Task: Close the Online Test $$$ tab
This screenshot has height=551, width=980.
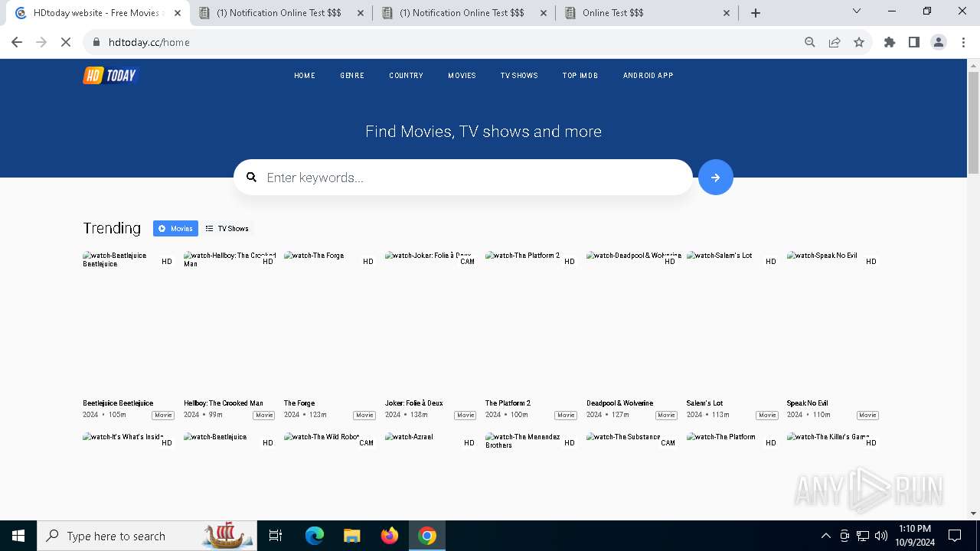Action: coord(727,13)
